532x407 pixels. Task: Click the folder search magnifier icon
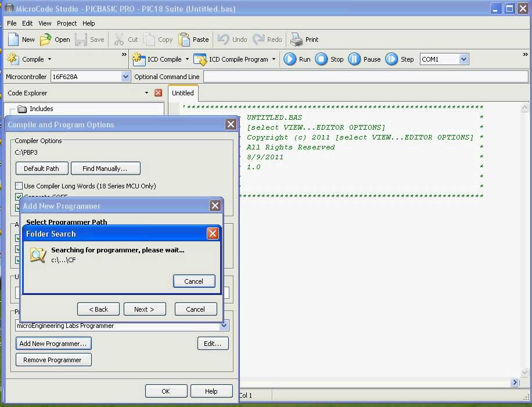[38, 255]
